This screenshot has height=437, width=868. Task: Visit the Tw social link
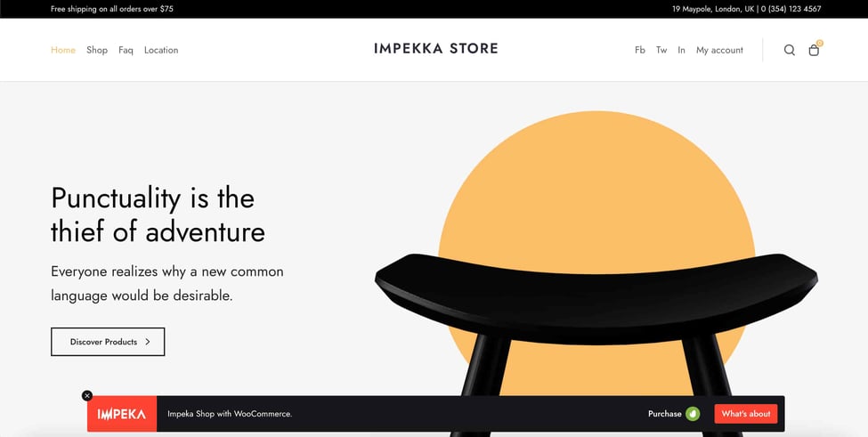tap(661, 51)
